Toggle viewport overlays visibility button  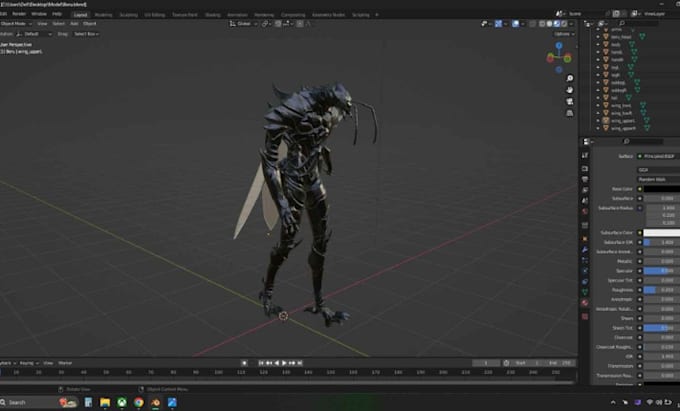(515, 24)
